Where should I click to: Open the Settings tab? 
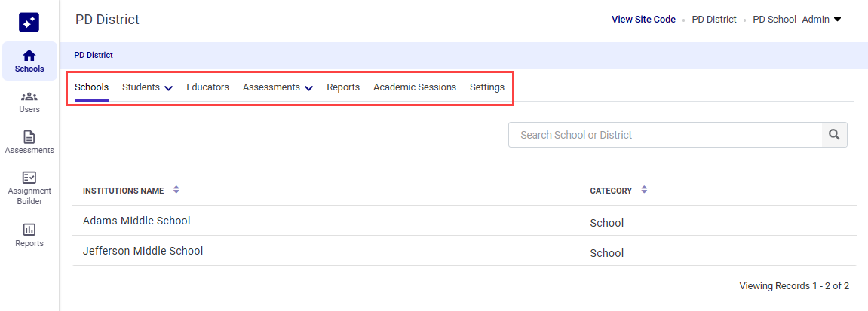pos(487,87)
